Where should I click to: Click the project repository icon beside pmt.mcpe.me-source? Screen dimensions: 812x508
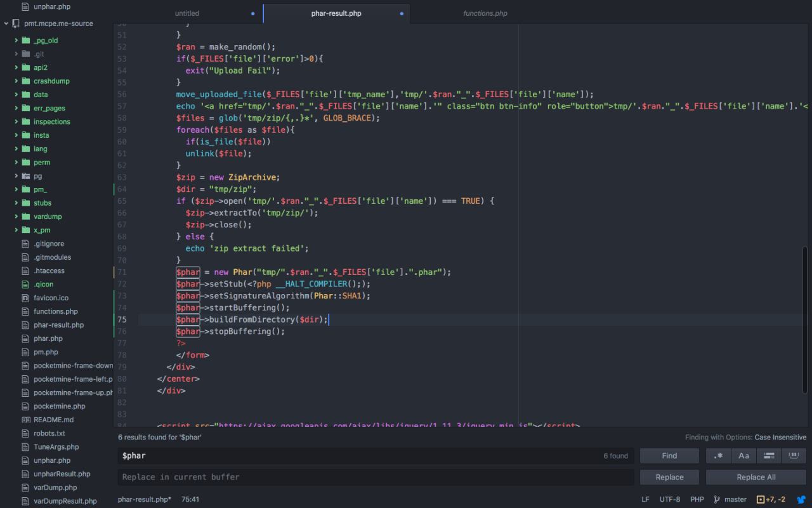point(16,23)
